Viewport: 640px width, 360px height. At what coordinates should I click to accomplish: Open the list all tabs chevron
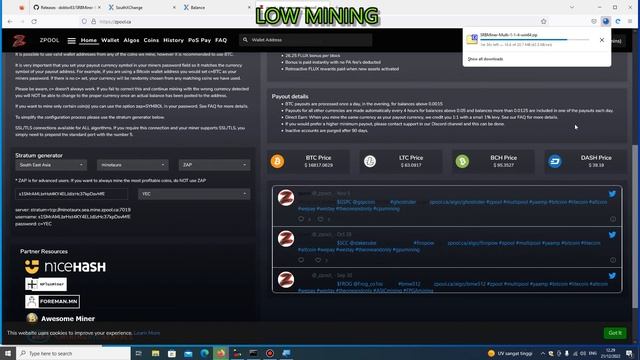[x=572, y=7]
